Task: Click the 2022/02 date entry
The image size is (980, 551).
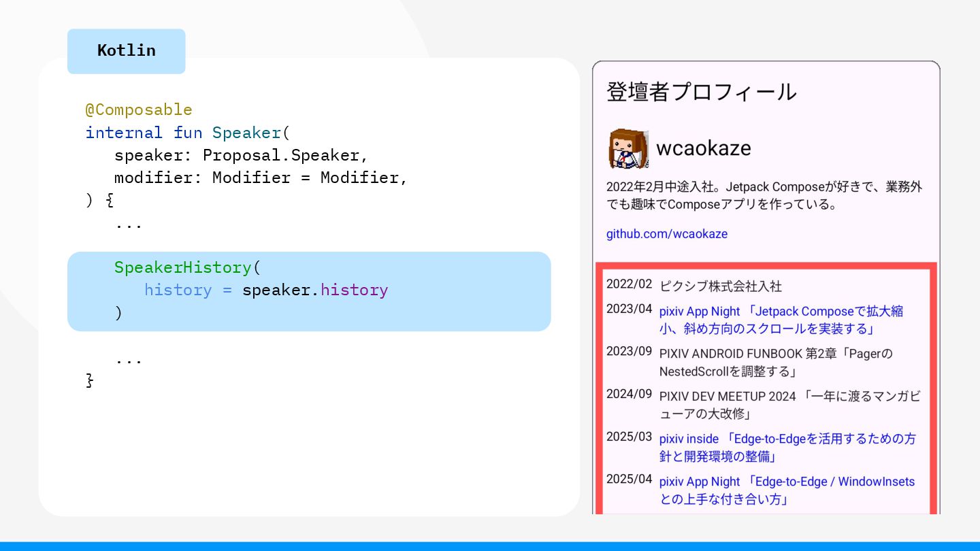Action: pos(629,284)
